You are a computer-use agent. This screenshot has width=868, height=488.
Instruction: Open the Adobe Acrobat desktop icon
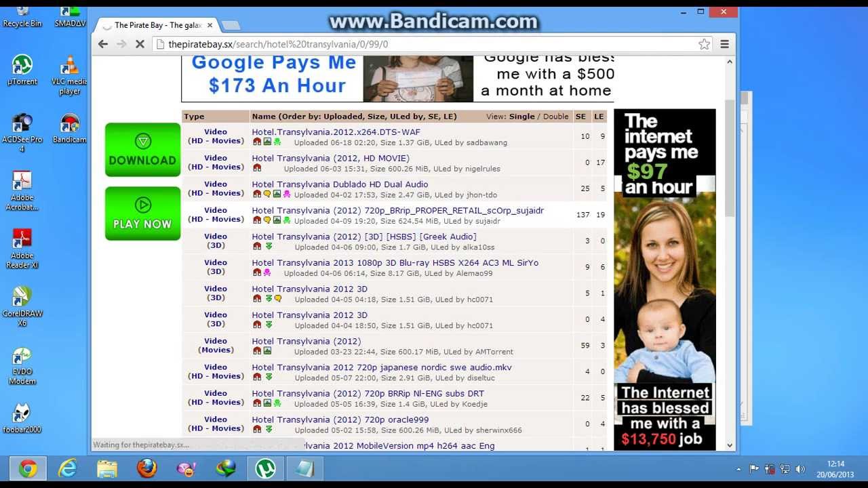click(22, 190)
